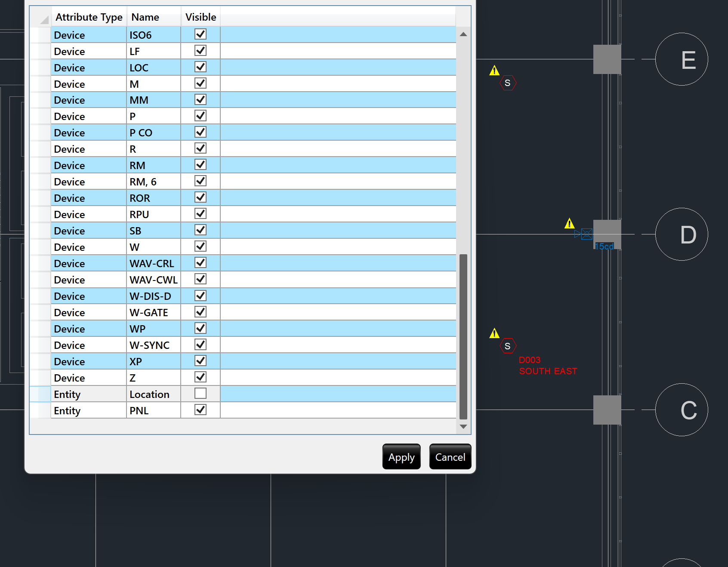Select the smoke detector S symbol near gridline E
This screenshot has width=728, height=567.
click(508, 83)
